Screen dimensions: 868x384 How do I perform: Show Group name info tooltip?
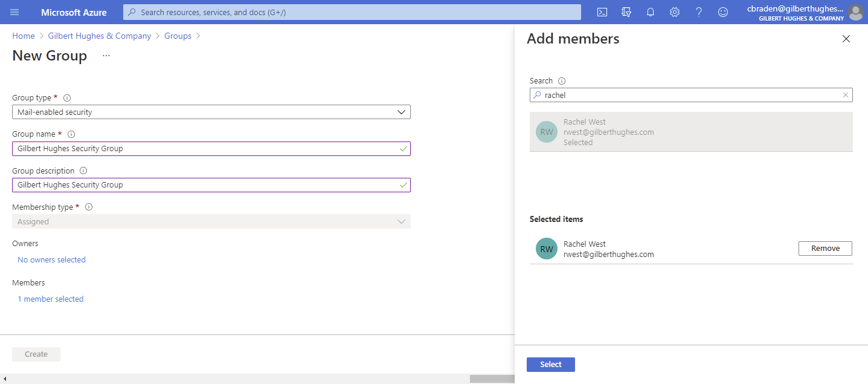(x=71, y=134)
